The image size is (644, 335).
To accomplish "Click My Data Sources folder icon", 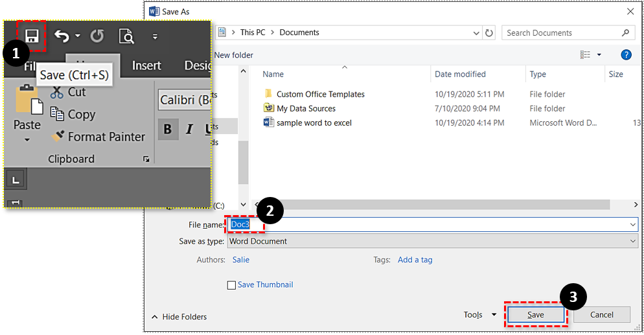I will coord(269,108).
